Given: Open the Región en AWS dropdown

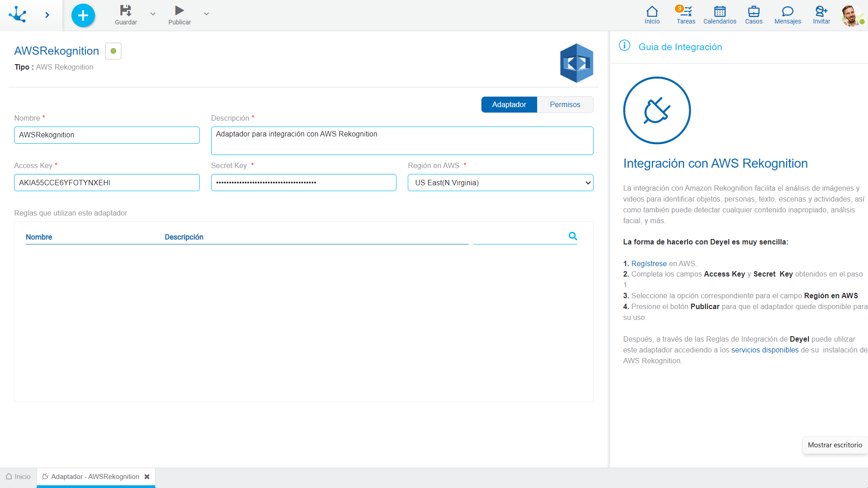Looking at the screenshot, I should point(500,183).
